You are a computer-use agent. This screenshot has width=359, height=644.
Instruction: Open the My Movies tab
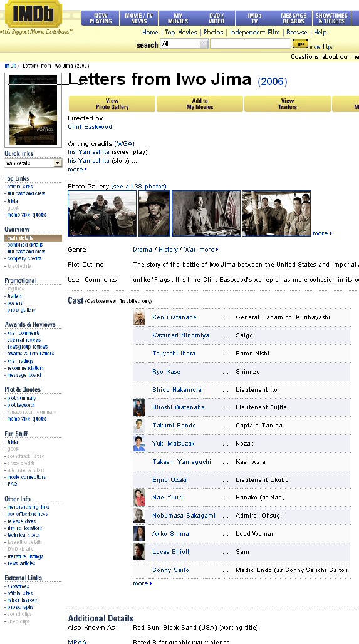[x=178, y=18]
